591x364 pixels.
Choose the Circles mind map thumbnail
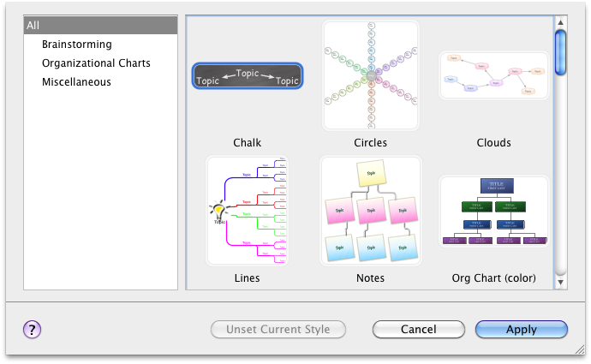click(x=370, y=75)
